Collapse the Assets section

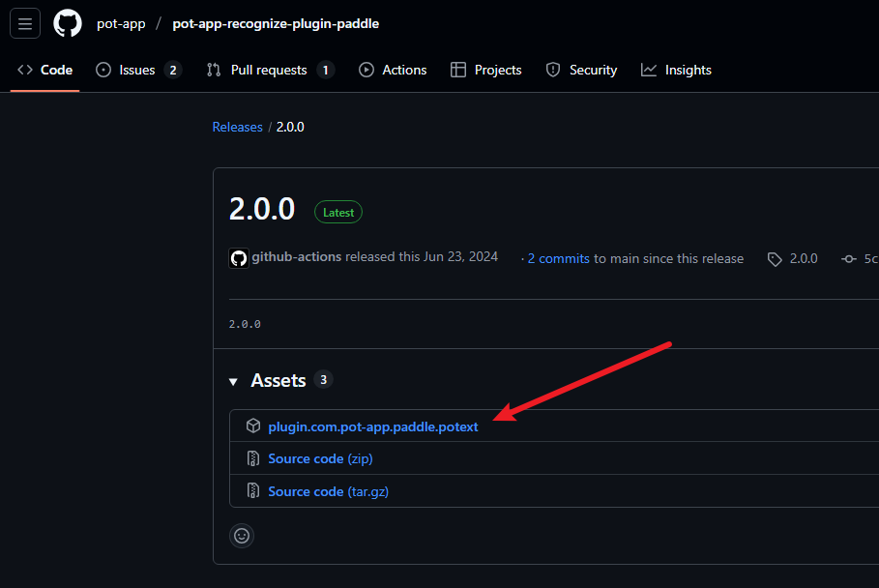pos(233,382)
